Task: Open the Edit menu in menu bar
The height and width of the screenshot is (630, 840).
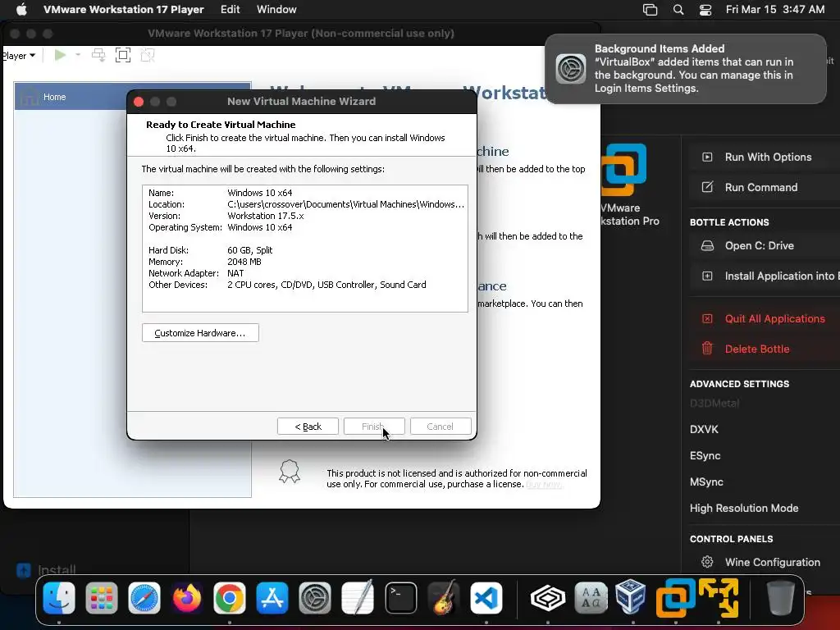Action: click(230, 9)
